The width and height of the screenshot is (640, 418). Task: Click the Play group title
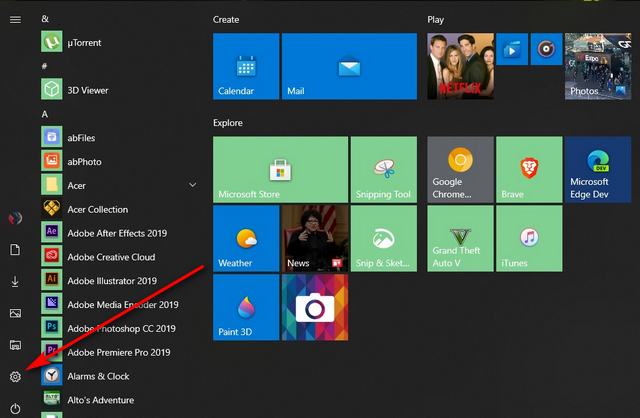436,20
